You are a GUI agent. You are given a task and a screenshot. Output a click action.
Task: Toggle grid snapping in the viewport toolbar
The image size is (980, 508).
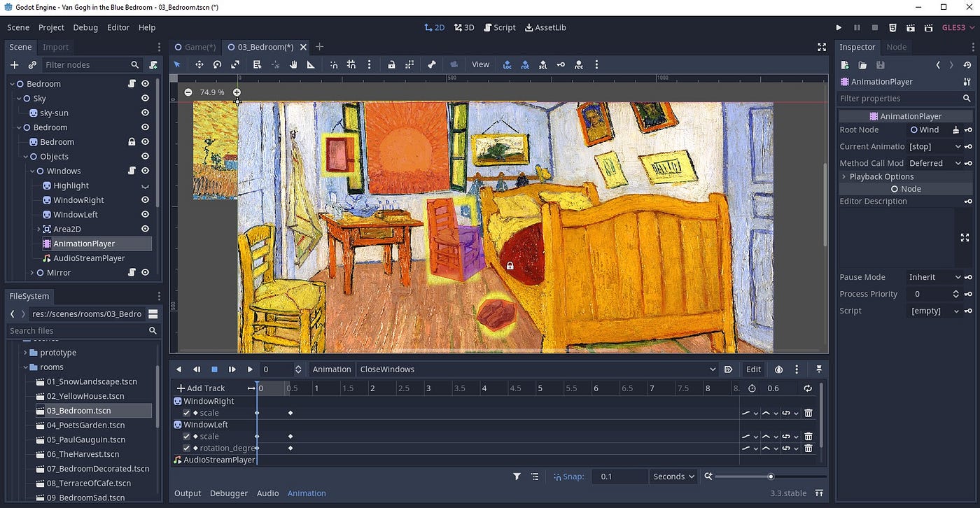[x=351, y=64]
